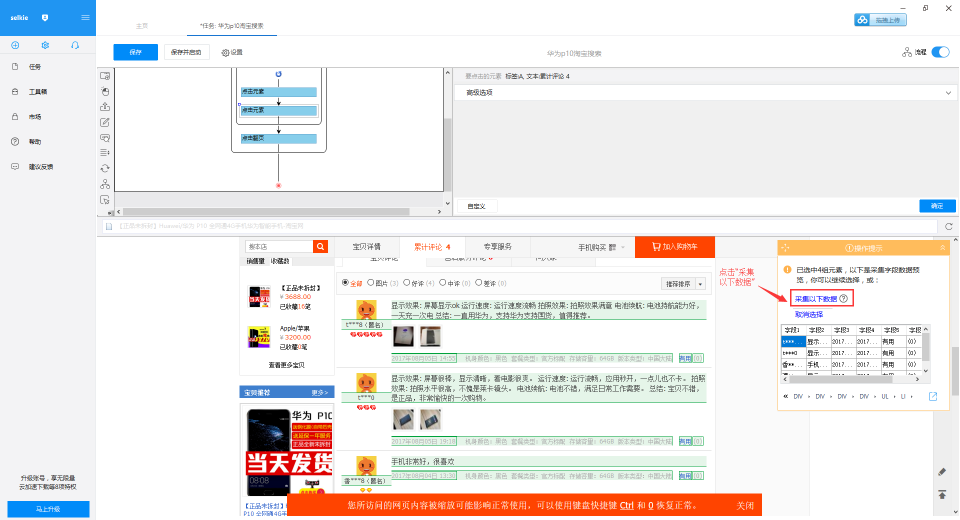Select the extract data upload-arrow tool
Viewport: 960px width, 520px height.
pyautogui.click(x=105, y=107)
